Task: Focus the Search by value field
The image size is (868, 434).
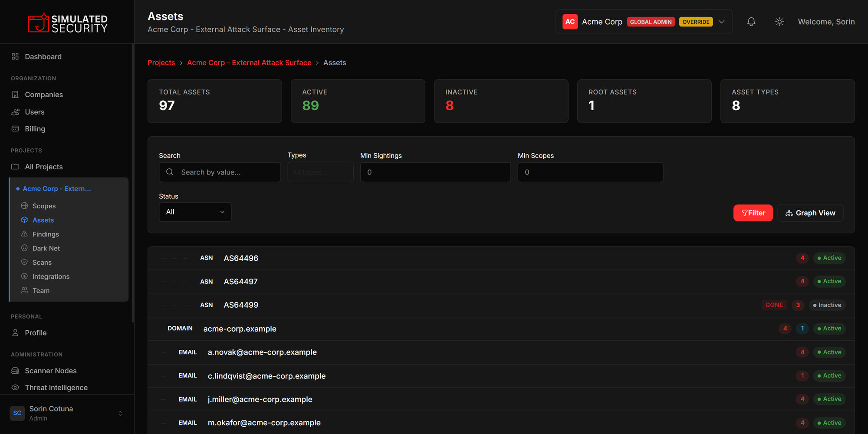Action: (x=220, y=172)
